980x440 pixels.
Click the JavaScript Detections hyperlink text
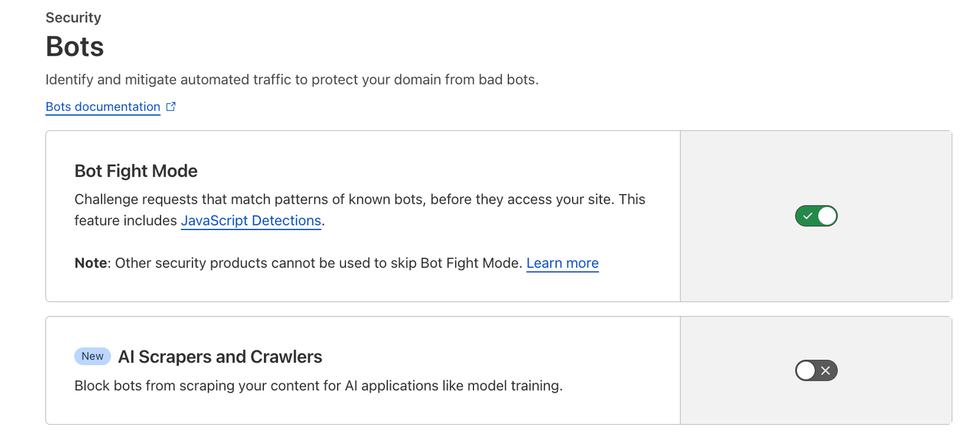[251, 220]
